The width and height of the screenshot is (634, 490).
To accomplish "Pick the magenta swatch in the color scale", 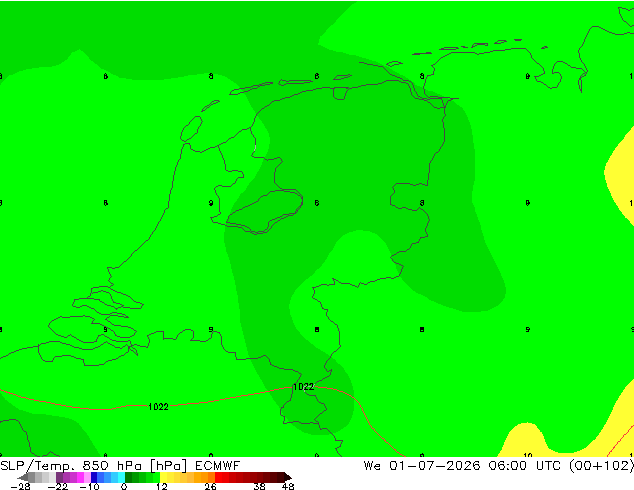I will (80, 477).
